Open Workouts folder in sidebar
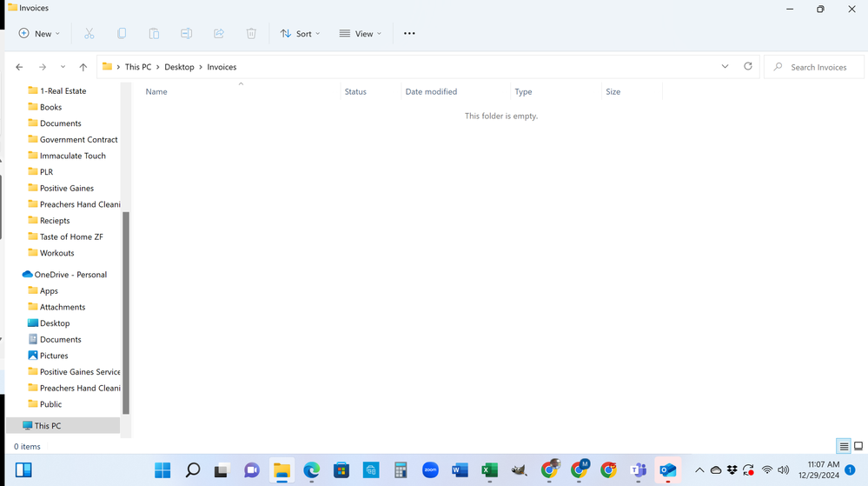This screenshot has width=868, height=486. coord(56,253)
